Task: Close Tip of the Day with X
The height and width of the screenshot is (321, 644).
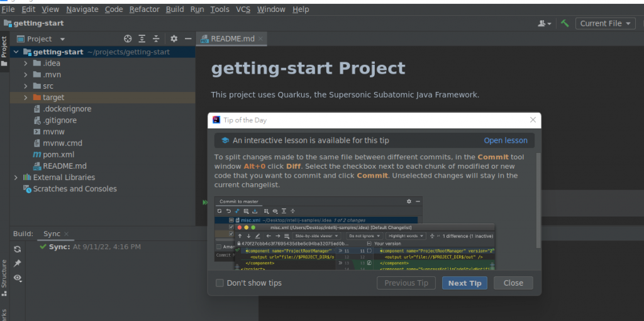Action: click(x=533, y=120)
